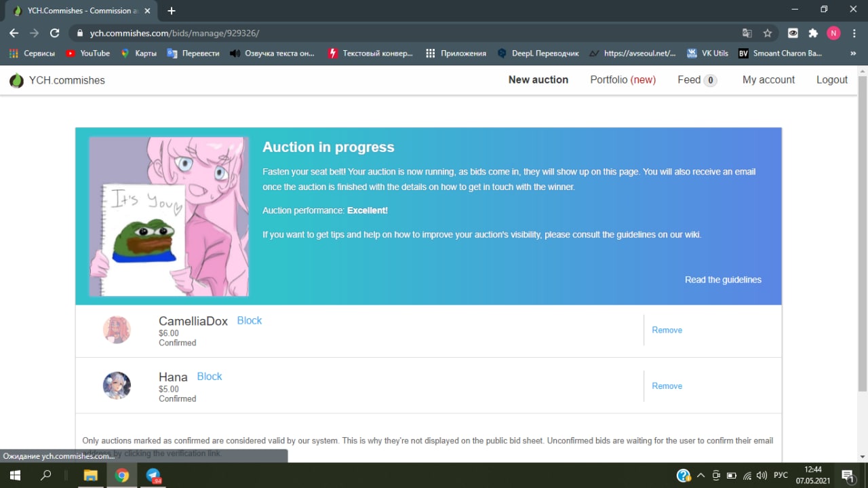Open the Chrome profile avatar N
Image resolution: width=868 pixels, height=488 pixels.
[x=833, y=33]
